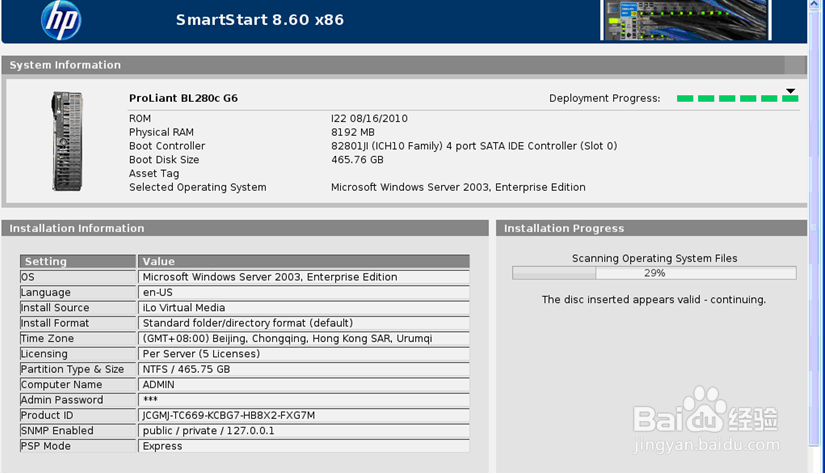Click the 8192 MB RAM value

[353, 132]
